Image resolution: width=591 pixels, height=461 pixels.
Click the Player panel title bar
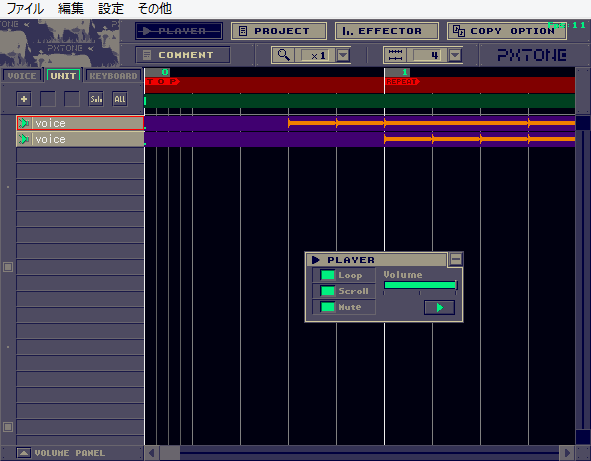pos(377,260)
